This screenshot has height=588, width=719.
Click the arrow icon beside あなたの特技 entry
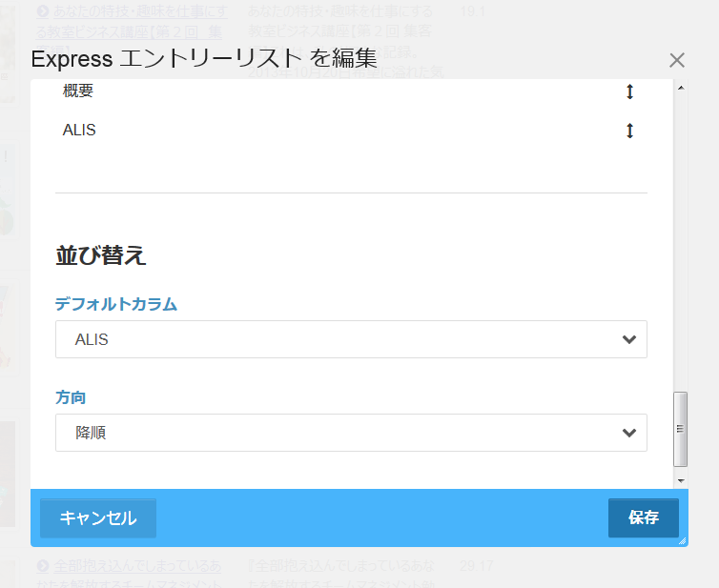(43, 11)
